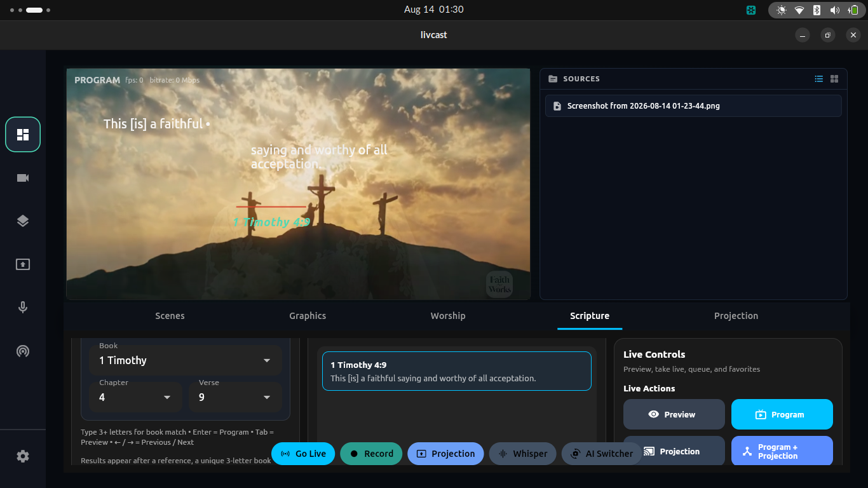Open the Chapter dropdown showing 4
This screenshot has width=868, height=488.
(135, 397)
